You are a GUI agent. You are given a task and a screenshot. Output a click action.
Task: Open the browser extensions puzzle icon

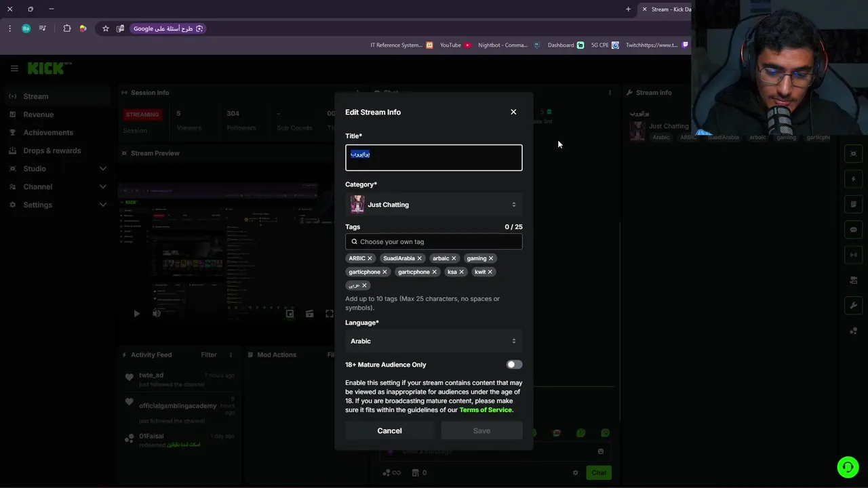tap(66, 28)
